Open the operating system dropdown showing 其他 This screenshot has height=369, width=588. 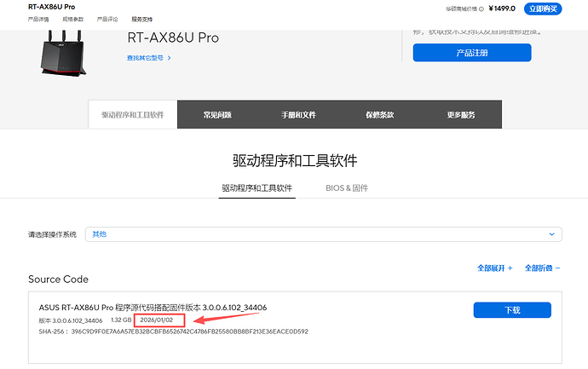(x=323, y=234)
